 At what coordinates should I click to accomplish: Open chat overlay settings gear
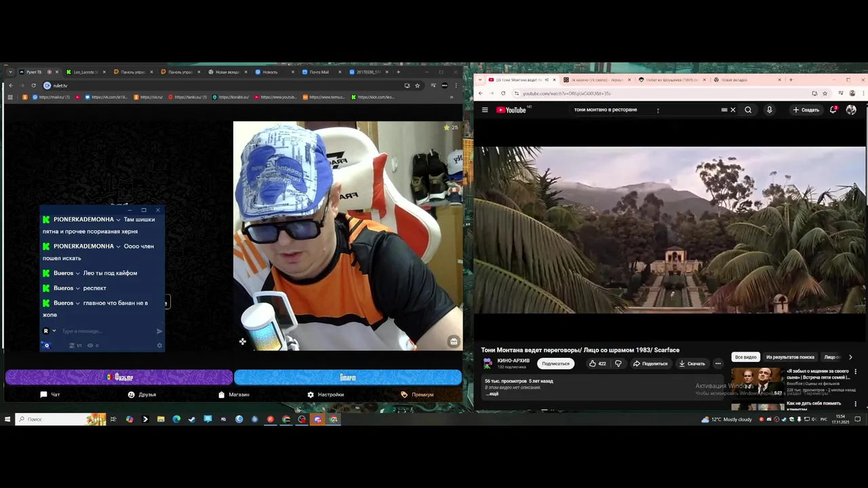pyautogui.click(x=160, y=346)
